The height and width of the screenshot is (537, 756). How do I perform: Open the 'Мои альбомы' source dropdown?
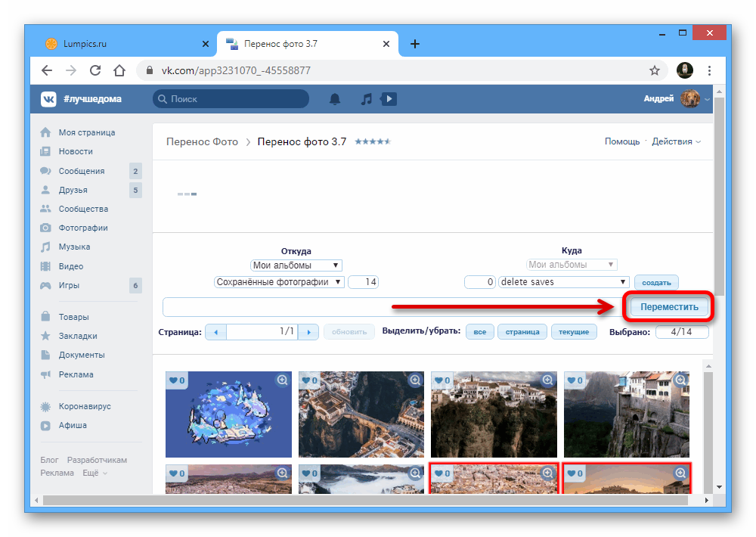tap(296, 265)
